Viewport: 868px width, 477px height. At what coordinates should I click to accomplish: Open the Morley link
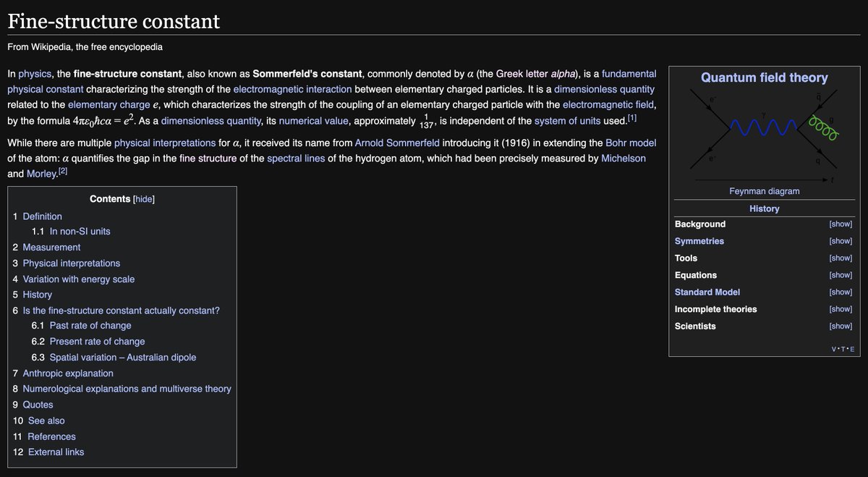(x=41, y=174)
